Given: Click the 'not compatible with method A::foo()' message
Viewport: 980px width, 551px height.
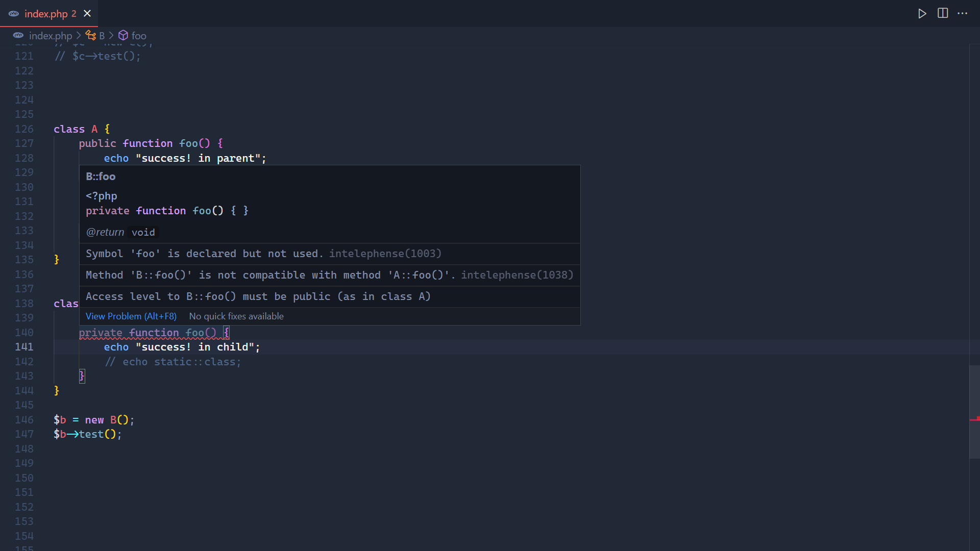Looking at the screenshot, I should (x=271, y=275).
